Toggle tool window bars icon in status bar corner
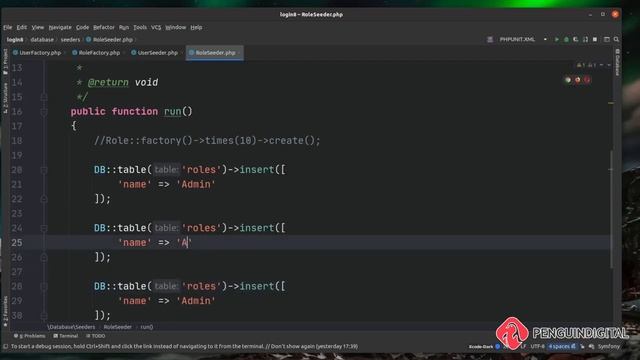 click(x=6, y=347)
